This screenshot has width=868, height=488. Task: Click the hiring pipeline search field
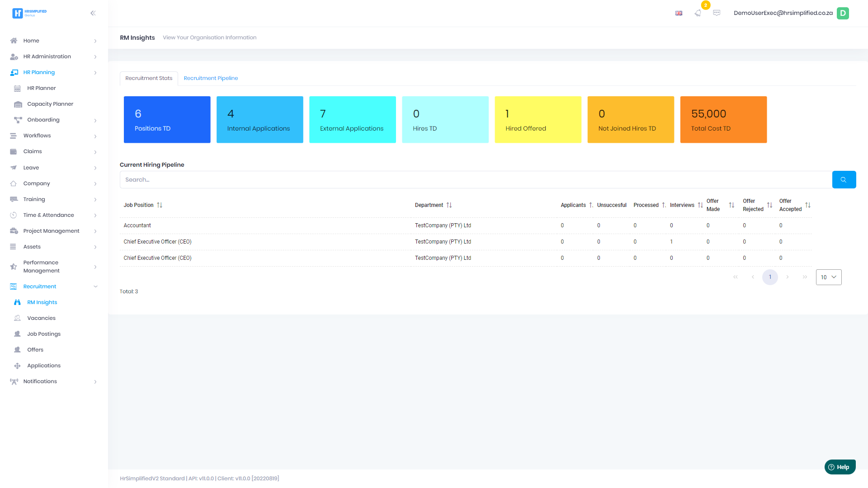pyautogui.click(x=475, y=179)
